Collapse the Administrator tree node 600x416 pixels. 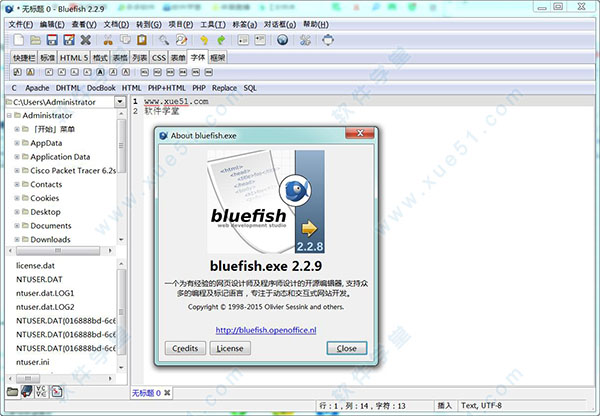pos(9,115)
